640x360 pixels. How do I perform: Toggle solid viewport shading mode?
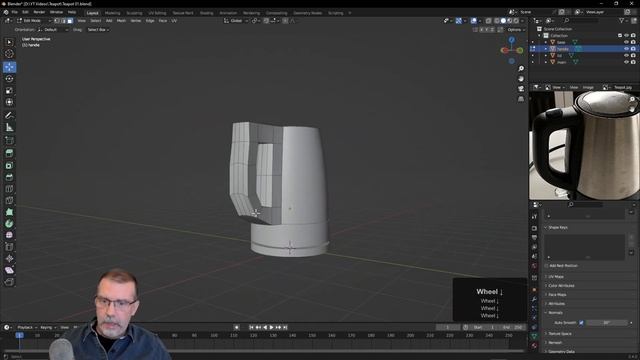[x=503, y=20]
